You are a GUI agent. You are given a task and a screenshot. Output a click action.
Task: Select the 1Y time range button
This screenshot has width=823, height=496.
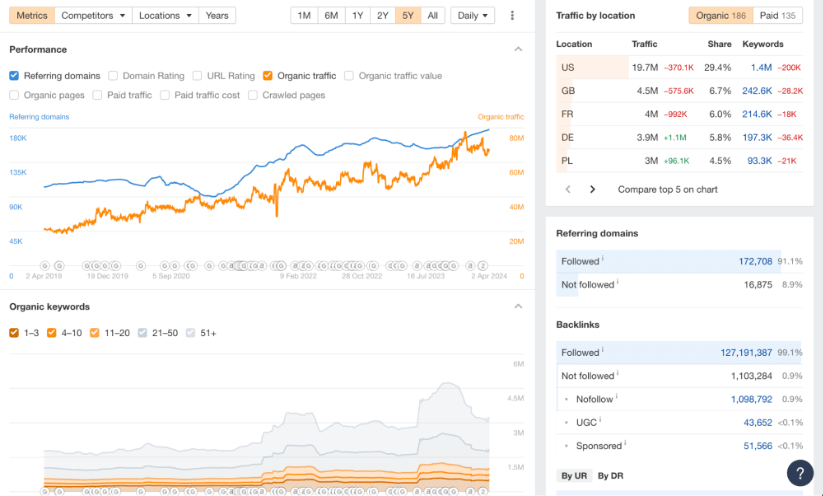pyautogui.click(x=357, y=16)
